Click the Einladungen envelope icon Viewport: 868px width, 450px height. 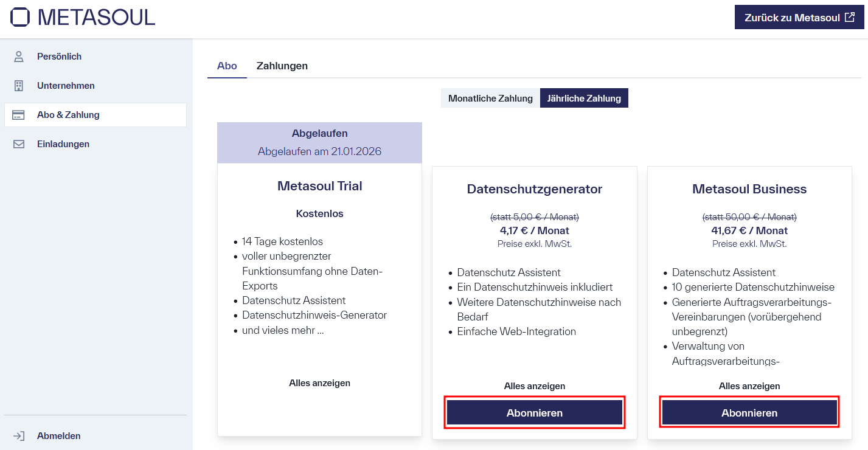click(x=19, y=144)
